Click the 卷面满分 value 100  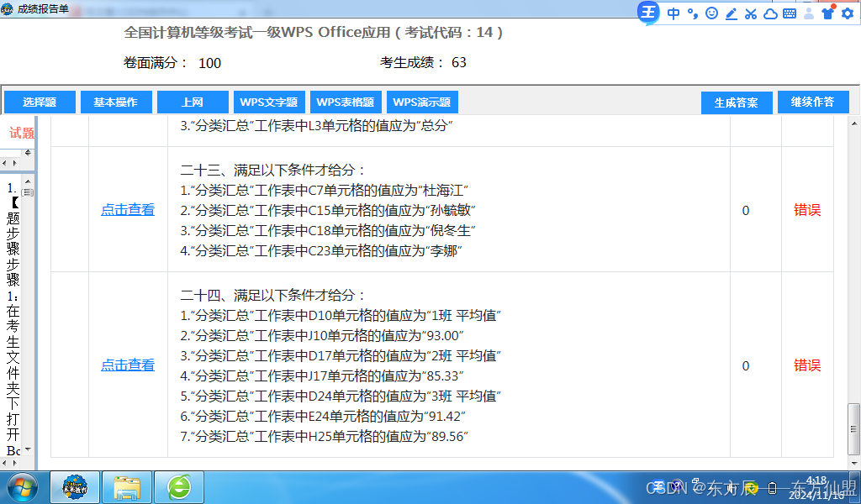(x=209, y=63)
